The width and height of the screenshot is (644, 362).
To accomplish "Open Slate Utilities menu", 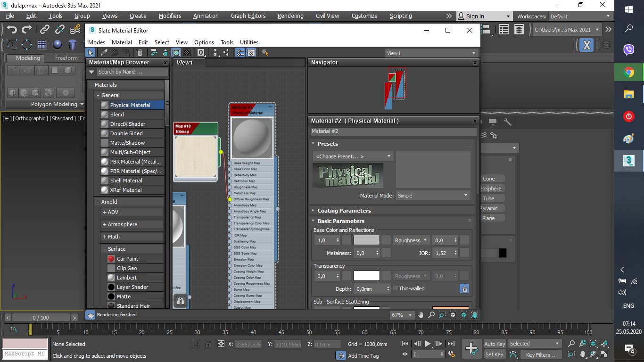I will (x=249, y=42).
